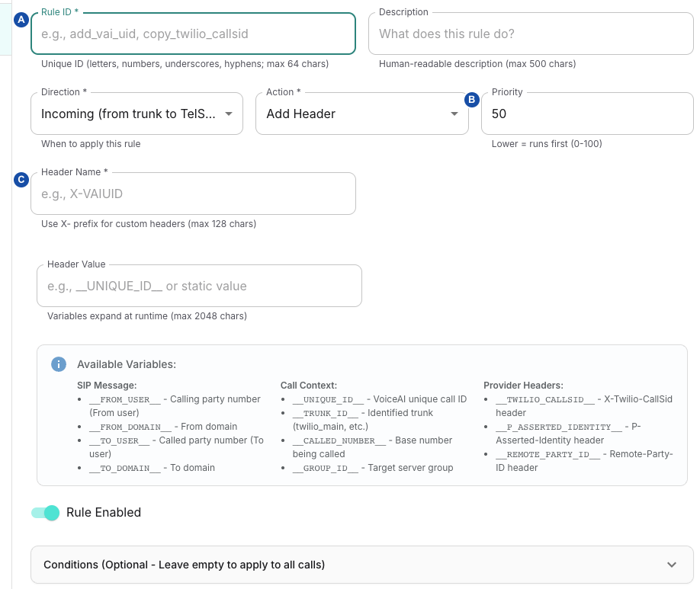This screenshot has height=589, width=700.
Task: Click the __GROUP_ID__ variable text
Action: [x=326, y=468]
